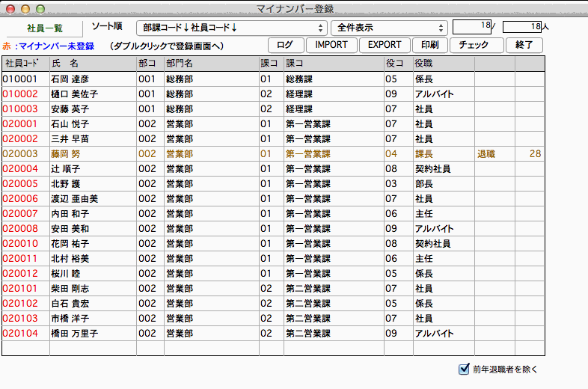
Task: Click the 印刷 print button
Action: point(429,45)
